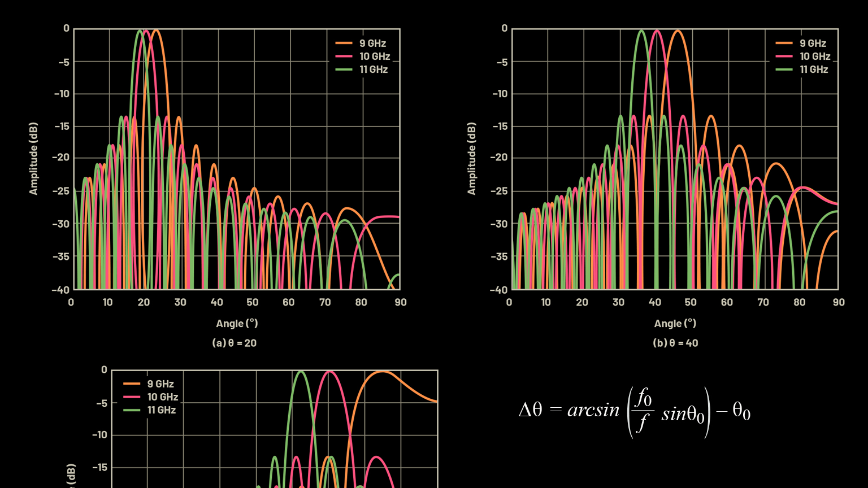Viewport: 868px width, 488px height.
Task: Click the pink 10 GHz main lobe peak in the bottom chart
Action: [329, 372]
